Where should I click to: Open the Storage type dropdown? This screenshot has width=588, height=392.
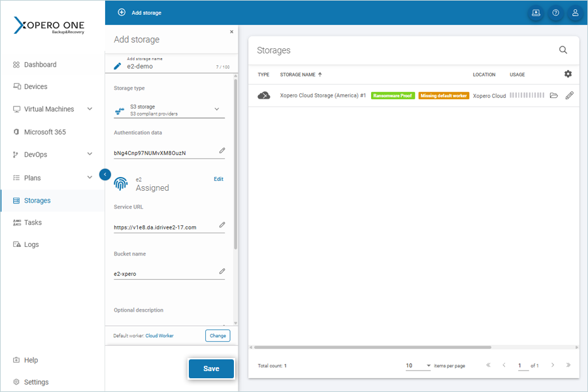pyautogui.click(x=169, y=110)
